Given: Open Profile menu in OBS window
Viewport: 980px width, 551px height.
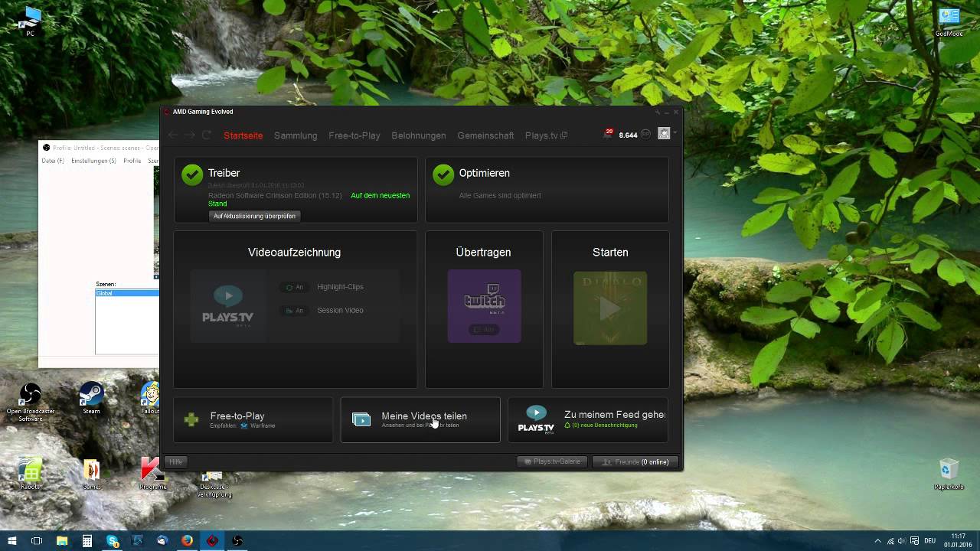Looking at the screenshot, I should click(x=132, y=161).
